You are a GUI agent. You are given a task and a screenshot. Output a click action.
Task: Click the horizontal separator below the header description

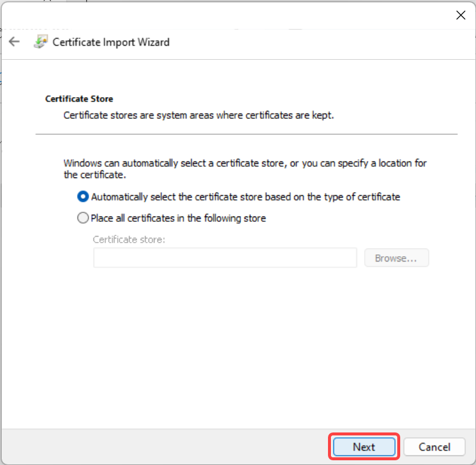(x=246, y=134)
